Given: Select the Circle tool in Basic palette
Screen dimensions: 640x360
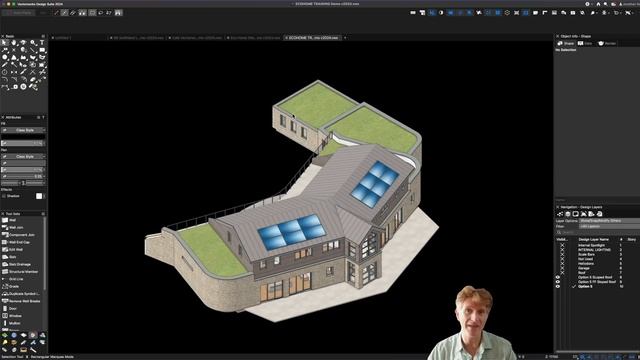Looking at the screenshot, I should [x=5, y=57].
